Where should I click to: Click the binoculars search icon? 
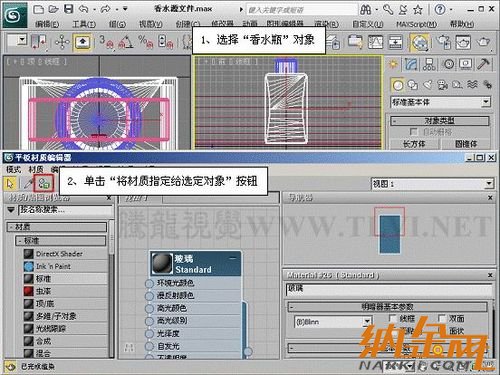tap(365, 10)
